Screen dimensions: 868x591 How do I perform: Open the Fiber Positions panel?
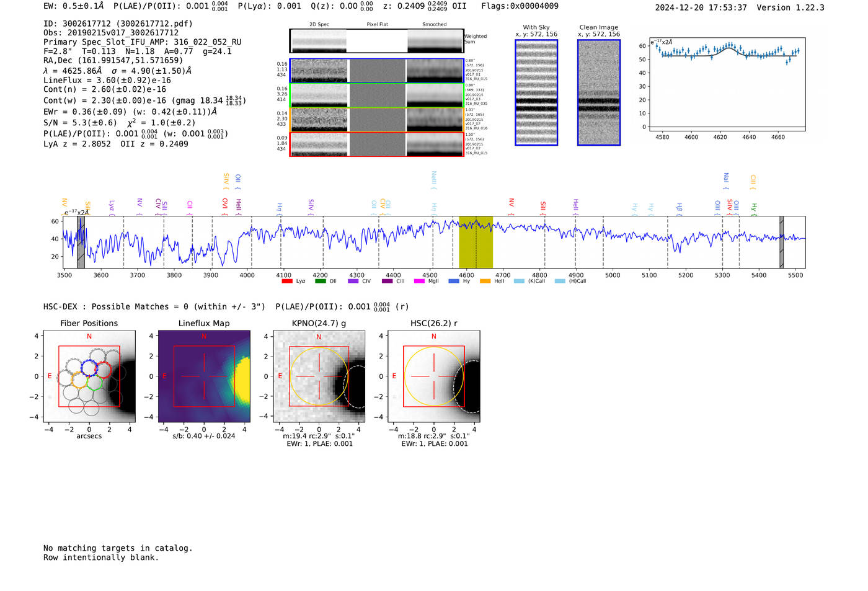[x=89, y=376]
